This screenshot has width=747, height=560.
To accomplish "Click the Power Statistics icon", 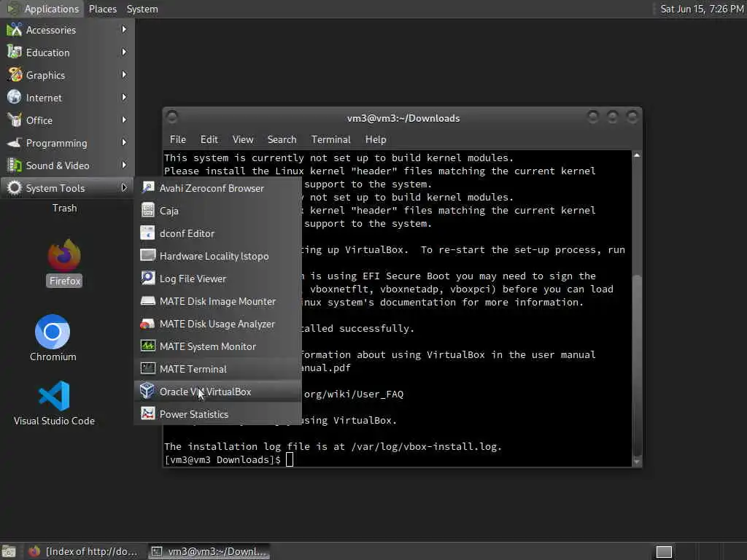I will coord(147,414).
